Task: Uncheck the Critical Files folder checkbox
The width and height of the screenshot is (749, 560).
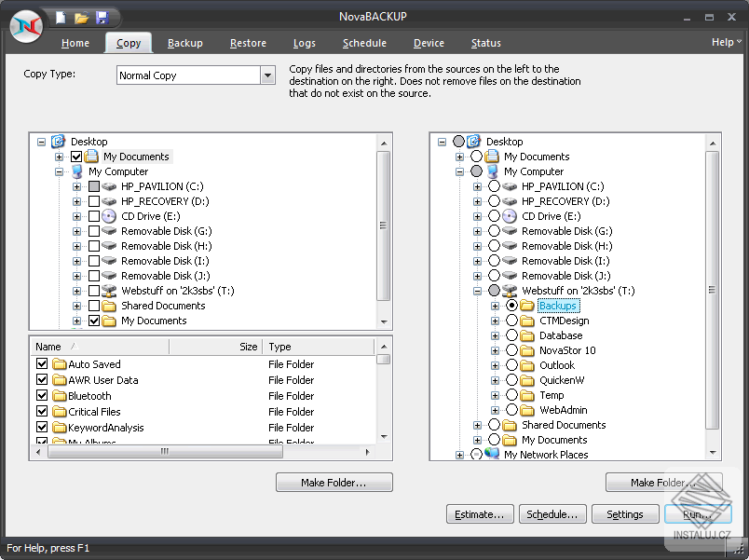Action: (x=42, y=411)
